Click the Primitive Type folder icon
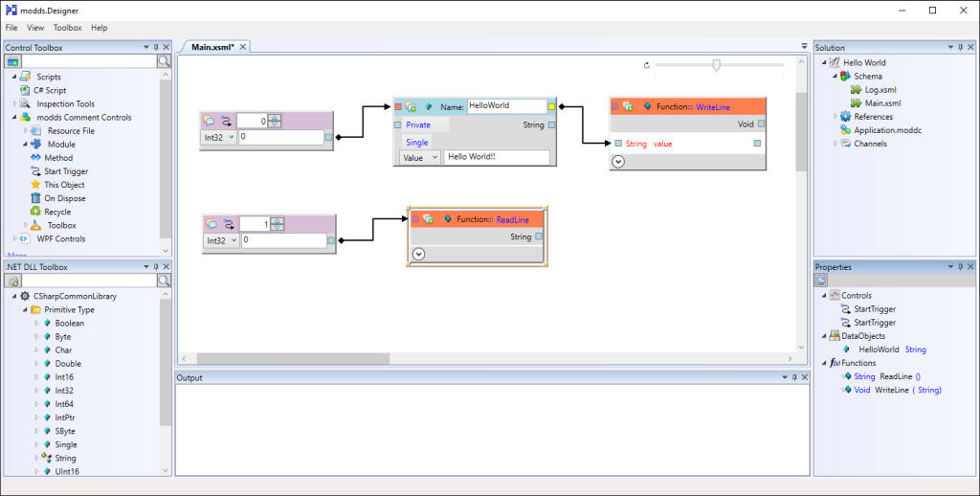 point(36,309)
